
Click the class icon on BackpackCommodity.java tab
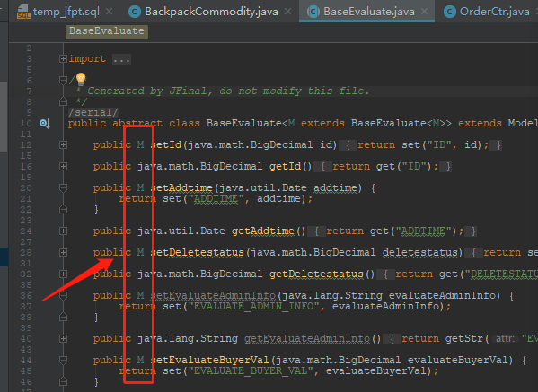tap(135, 12)
